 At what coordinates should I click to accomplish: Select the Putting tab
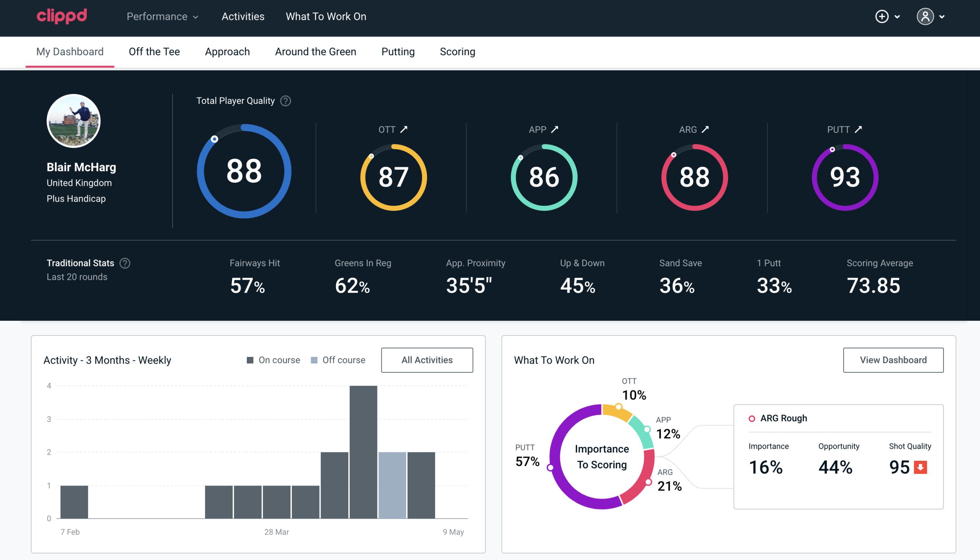coord(397,51)
